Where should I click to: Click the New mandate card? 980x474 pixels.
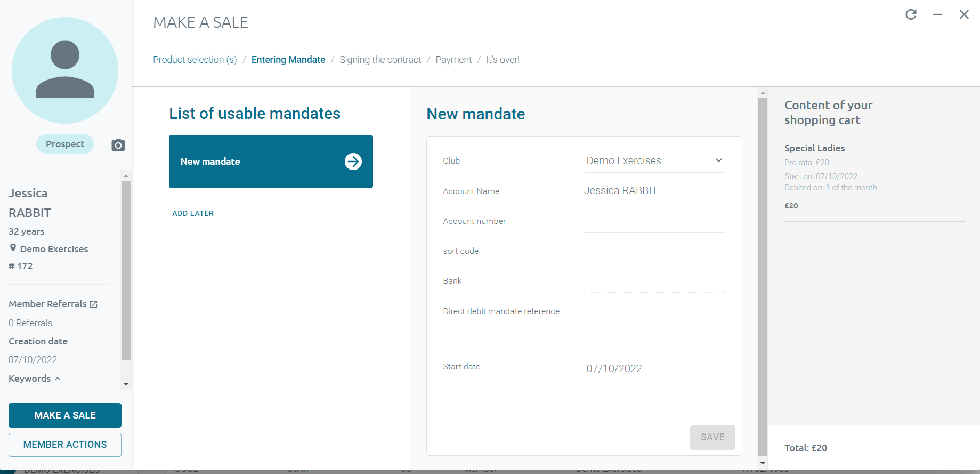(x=271, y=162)
